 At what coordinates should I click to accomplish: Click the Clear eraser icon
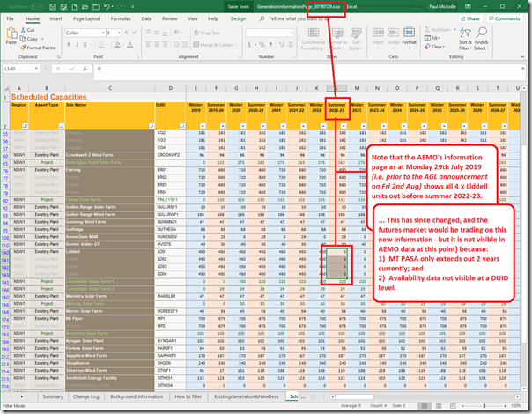click(x=427, y=47)
